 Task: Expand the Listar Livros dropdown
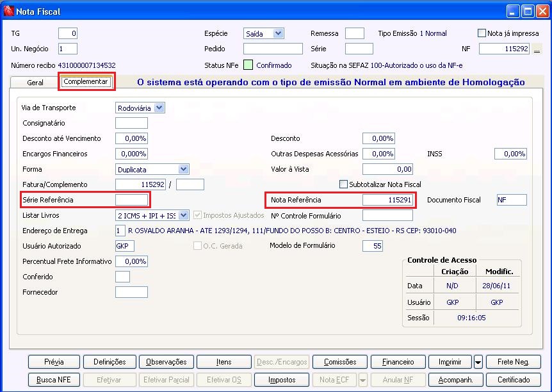pyautogui.click(x=183, y=215)
